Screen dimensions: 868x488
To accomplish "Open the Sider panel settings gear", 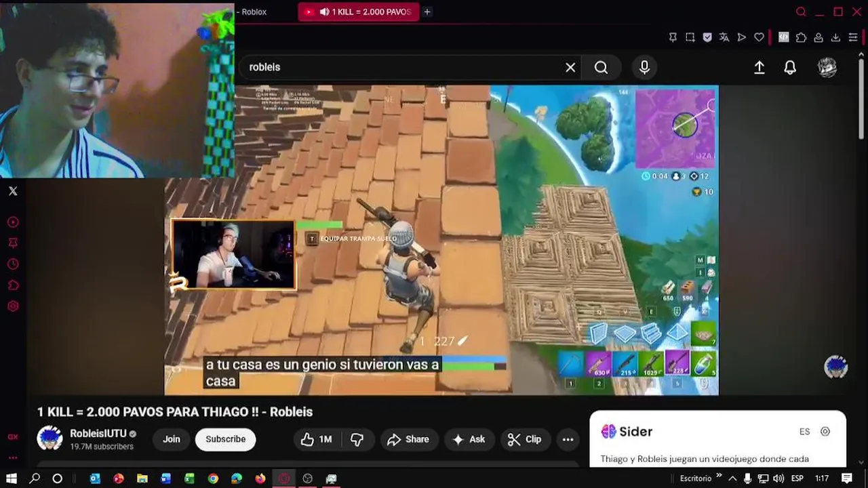I will coord(825,431).
